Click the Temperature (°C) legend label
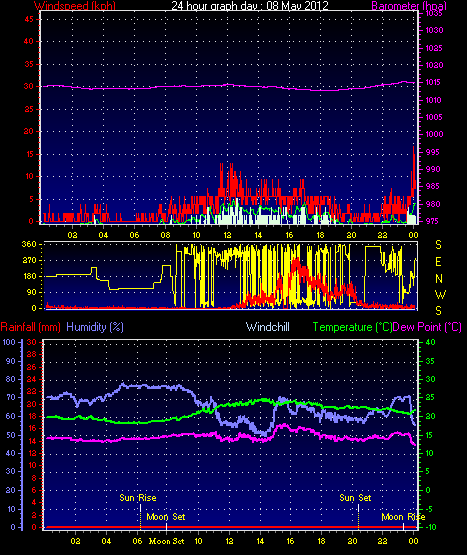This screenshot has width=467, height=555. (x=352, y=327)
